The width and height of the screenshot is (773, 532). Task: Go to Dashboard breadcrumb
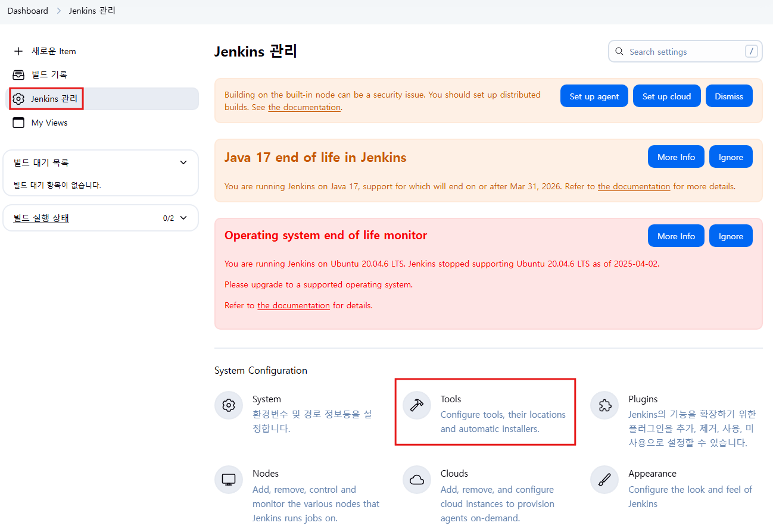(28, 11)
